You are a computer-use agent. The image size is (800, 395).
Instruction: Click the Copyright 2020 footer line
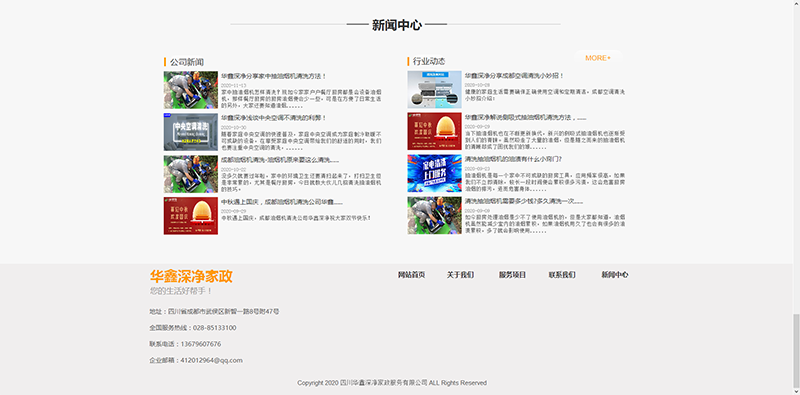tap(392, 383)
